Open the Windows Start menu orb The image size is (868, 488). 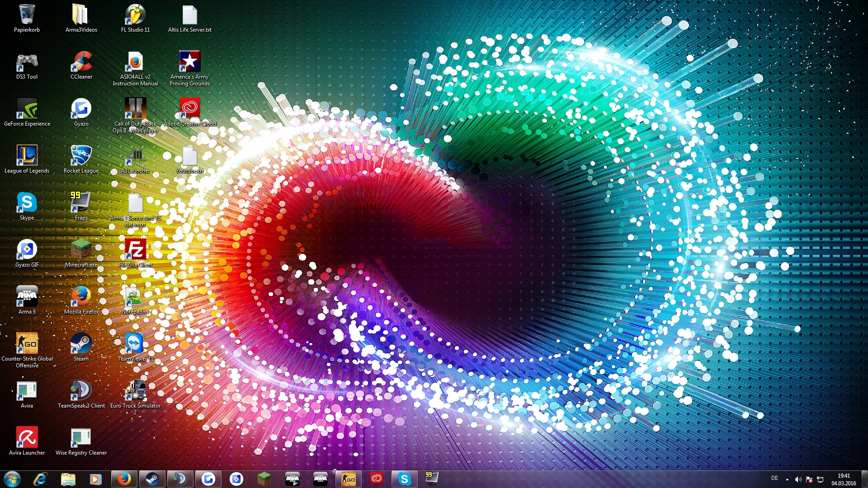point(12,479)
